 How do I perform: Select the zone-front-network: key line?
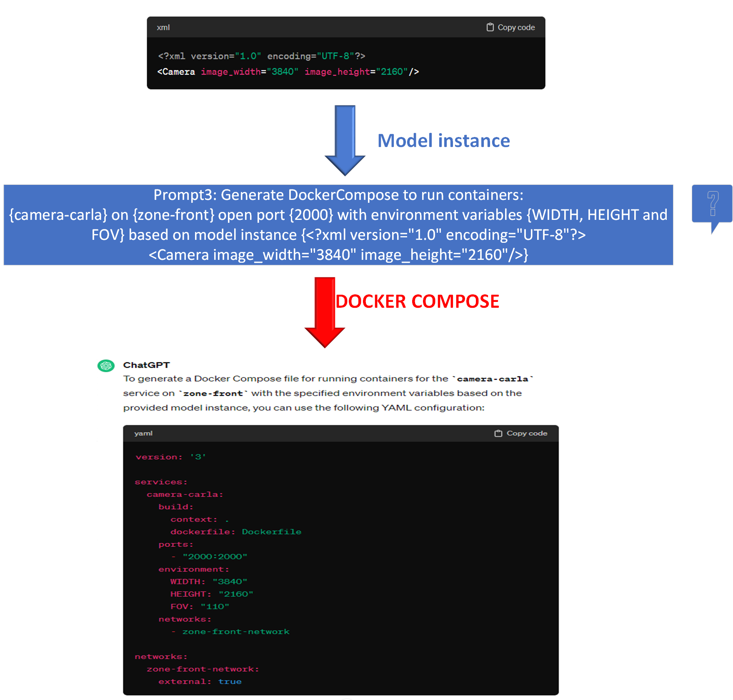click(203, 669)
